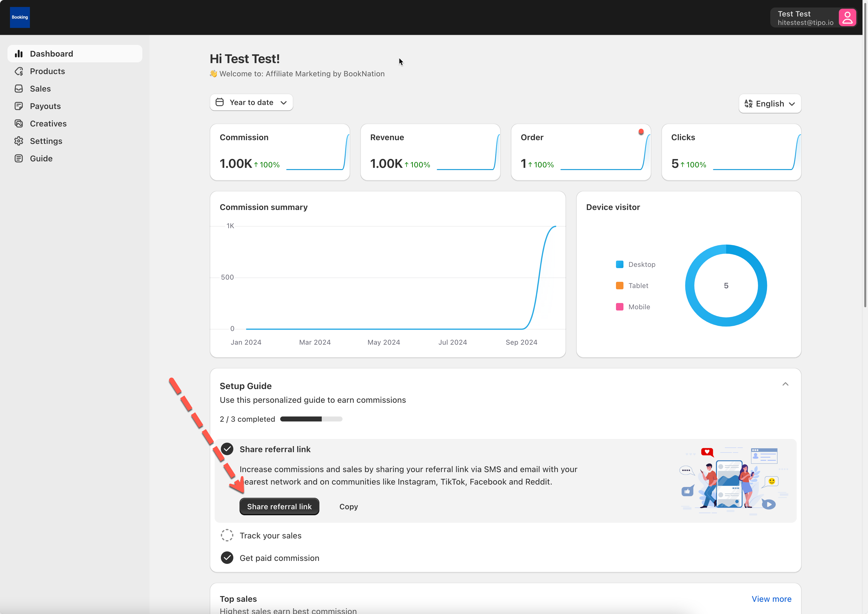Click the Guide sidebar icon
This screenshot has height=614, width=868.
[x=18, y=159]
